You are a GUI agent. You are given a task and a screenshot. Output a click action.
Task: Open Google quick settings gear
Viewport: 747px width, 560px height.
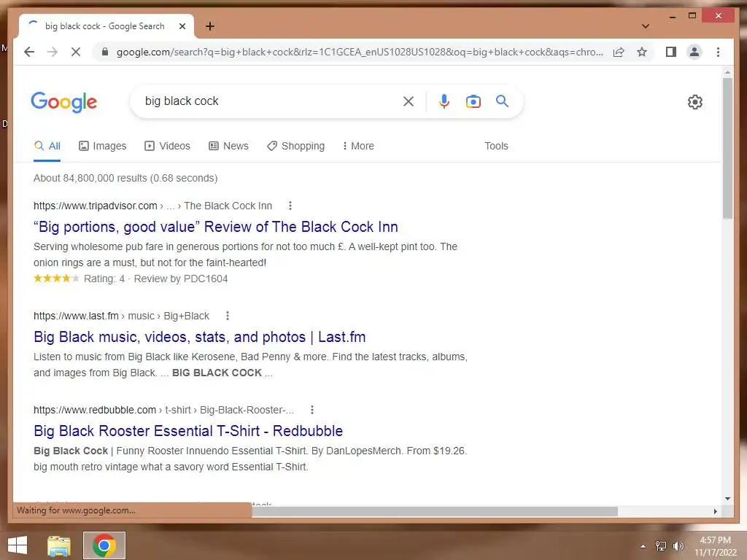(x=695, y=102)
